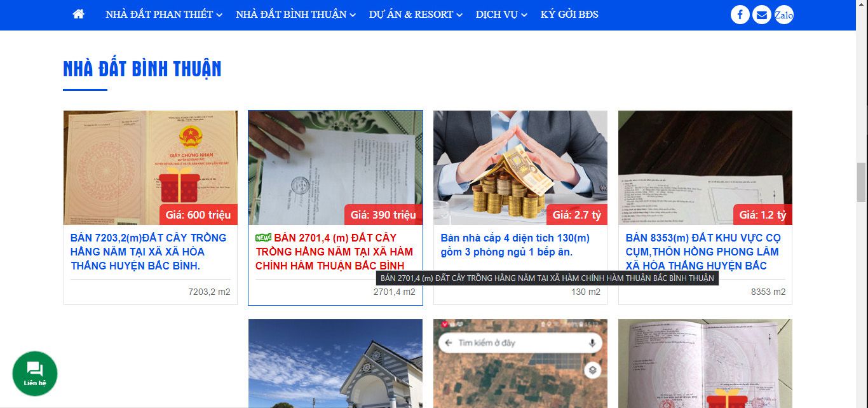Click the Giá: 1.2 tỷ price tag
This screenshot has height=408, width=868.
click(763, 215)
